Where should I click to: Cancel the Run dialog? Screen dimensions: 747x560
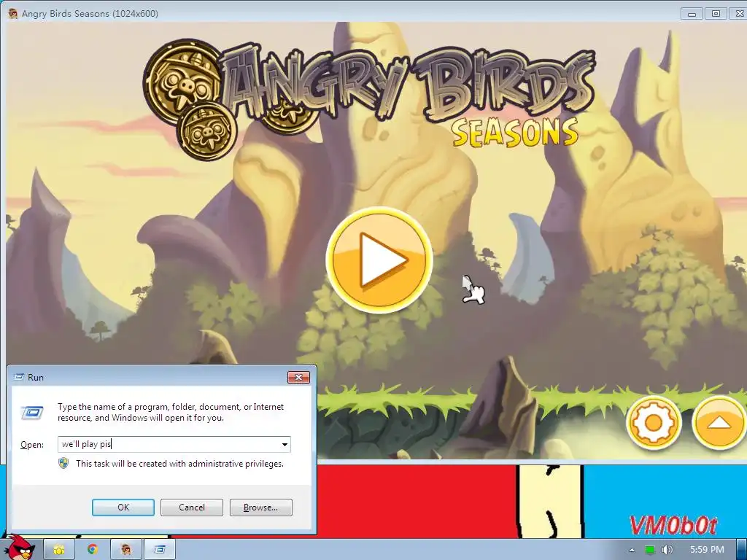(192, 507)
